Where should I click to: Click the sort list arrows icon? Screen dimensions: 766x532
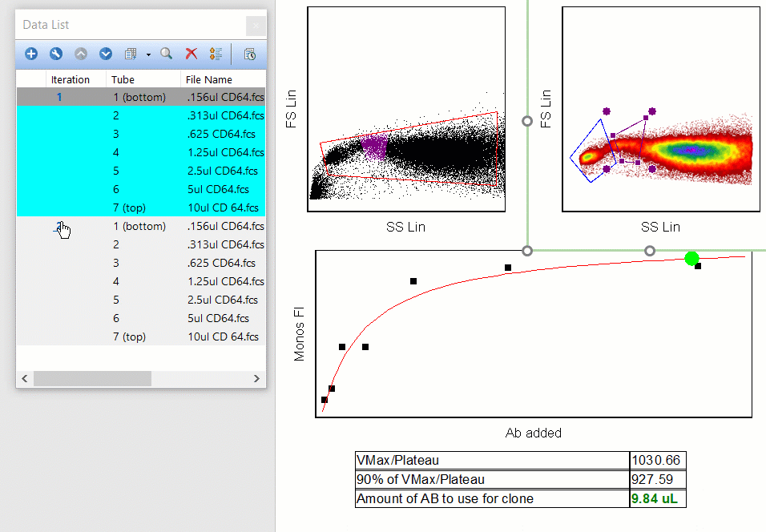(x=216, y=54)
